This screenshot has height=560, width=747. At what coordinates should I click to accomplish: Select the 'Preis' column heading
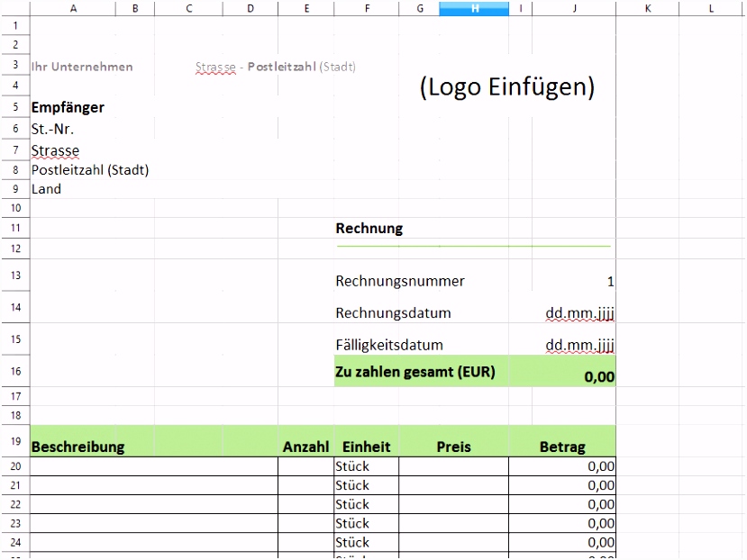click(453, 447)
